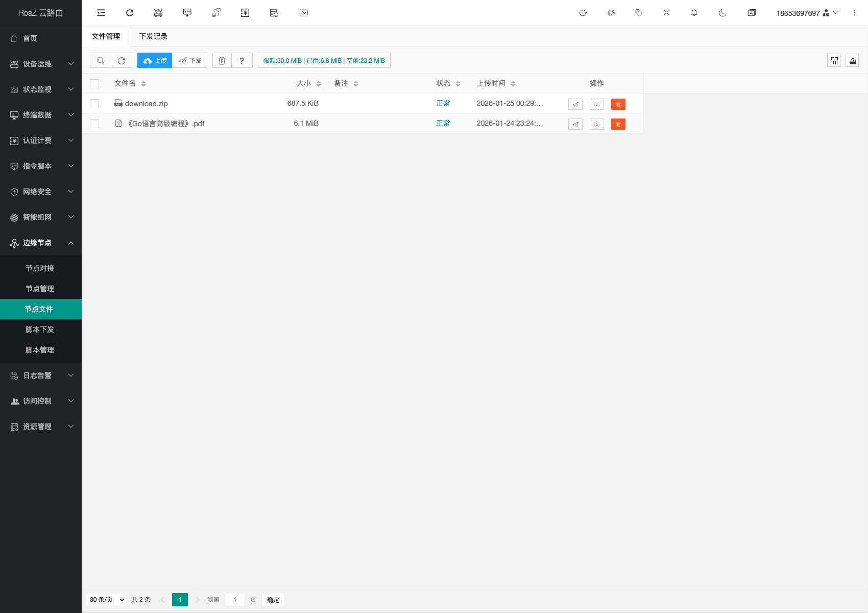Open the 30 条/页 page size dropdown
The height and width of the screenshot is (613, 868).
[x=107, y=600]
